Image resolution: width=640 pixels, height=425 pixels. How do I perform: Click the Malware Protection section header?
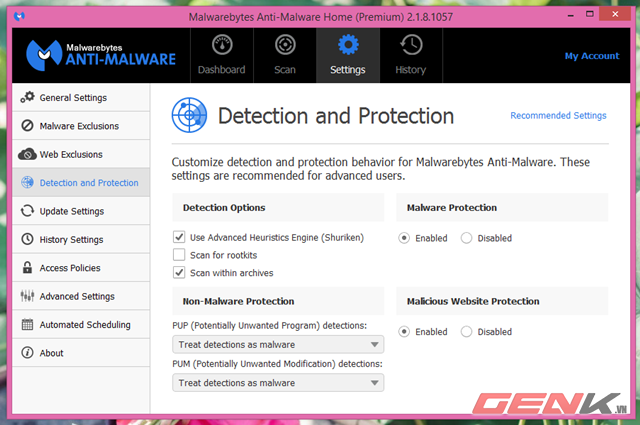[x=502, y=207]
